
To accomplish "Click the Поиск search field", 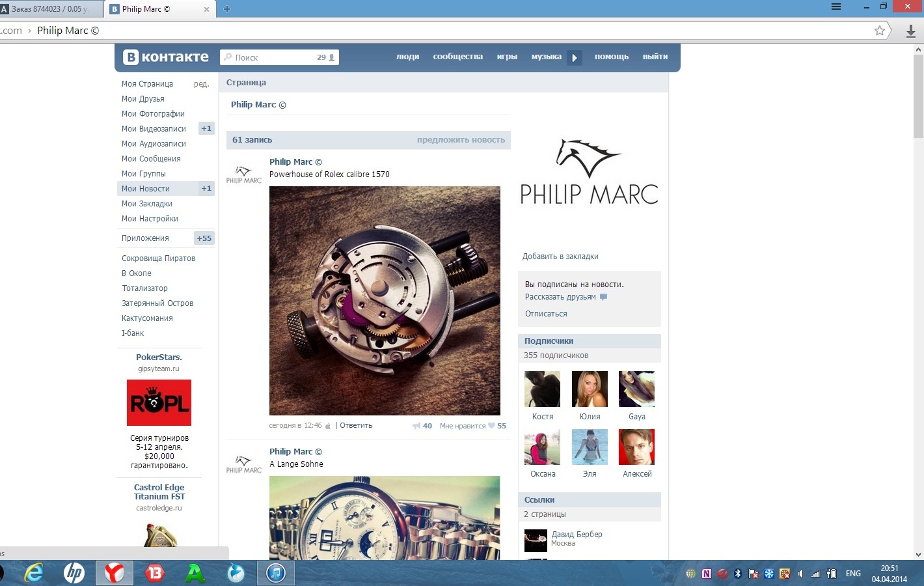I will (x=279, y=57).
